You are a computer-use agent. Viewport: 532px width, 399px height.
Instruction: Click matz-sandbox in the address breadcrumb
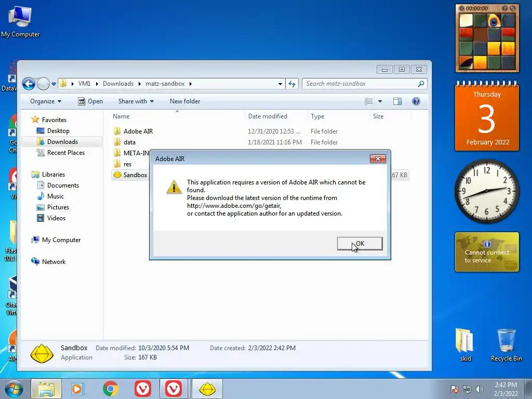coord(165,84)
